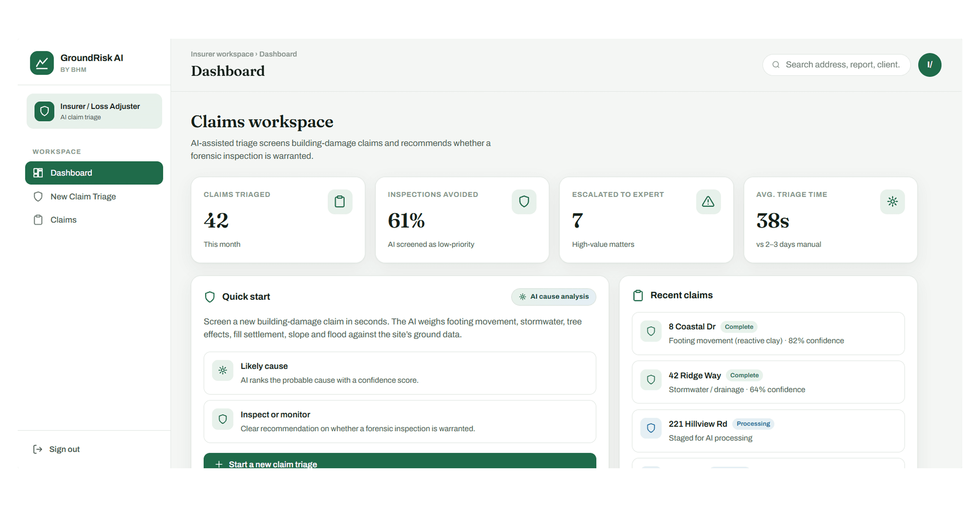Click shield icon in Inspections Avoided card
Image resolution: width=980 pixels, height=507 pixels.
(524, 201)
